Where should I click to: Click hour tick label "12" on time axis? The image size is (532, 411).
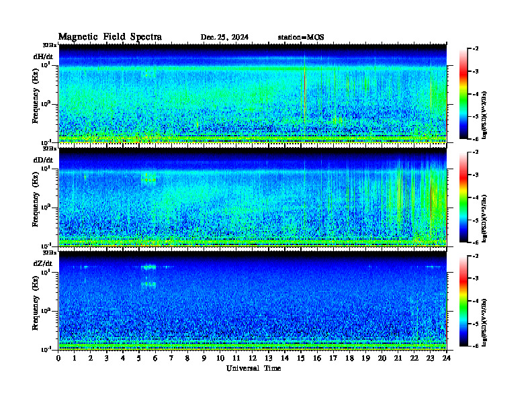click(x=253, y=358)
